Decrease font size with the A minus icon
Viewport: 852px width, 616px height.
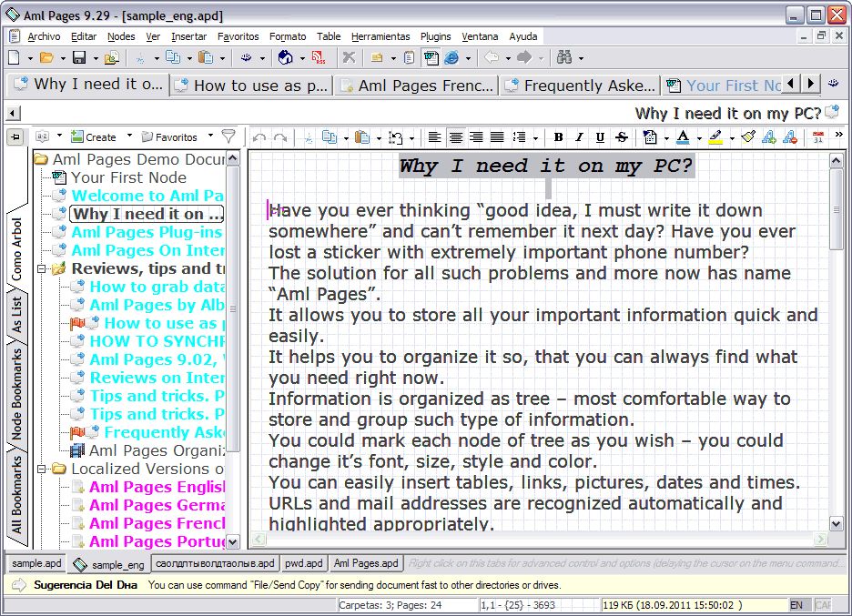click(790, 137)
